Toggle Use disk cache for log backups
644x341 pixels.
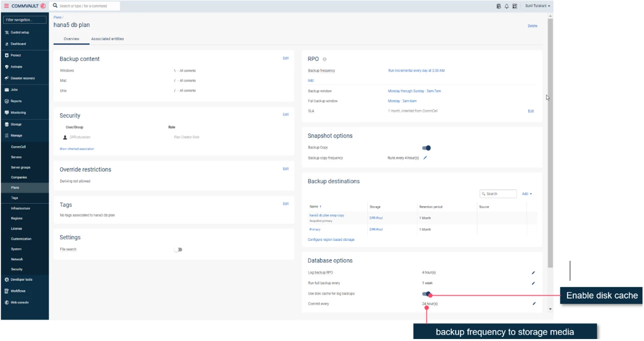pos(426,294)
